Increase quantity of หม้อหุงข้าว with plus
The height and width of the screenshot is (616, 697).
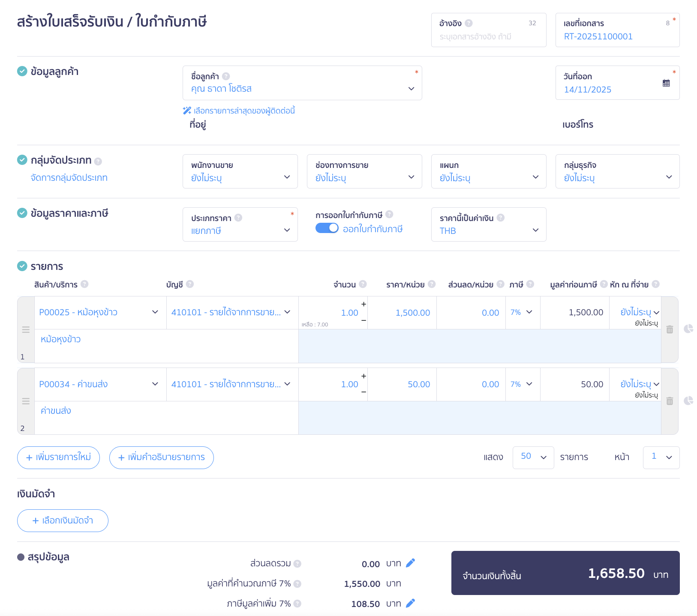(364, 304)
